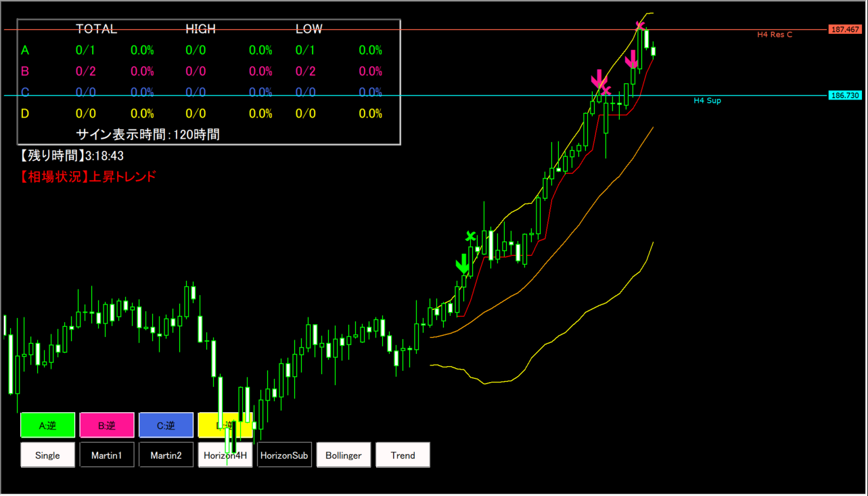
Task: Click the pink down-arrow below H4 Res line
Action: pyautogui.click(x=631, y=60)
